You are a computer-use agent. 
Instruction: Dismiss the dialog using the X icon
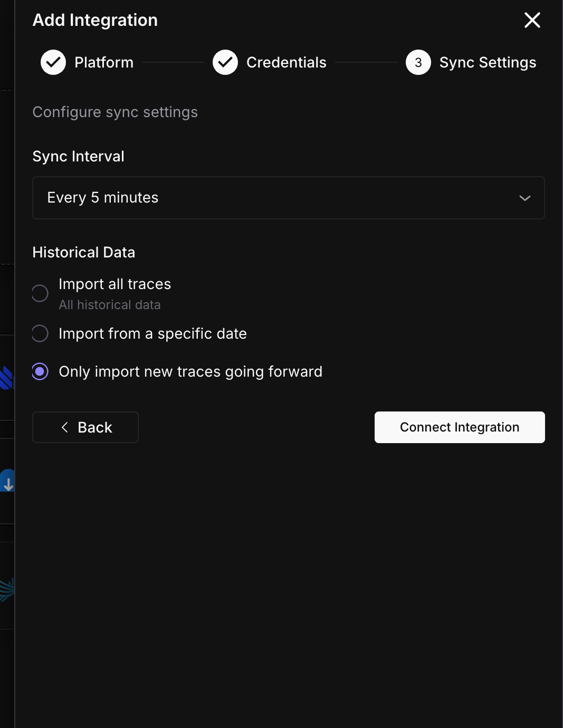pos(532,20)
